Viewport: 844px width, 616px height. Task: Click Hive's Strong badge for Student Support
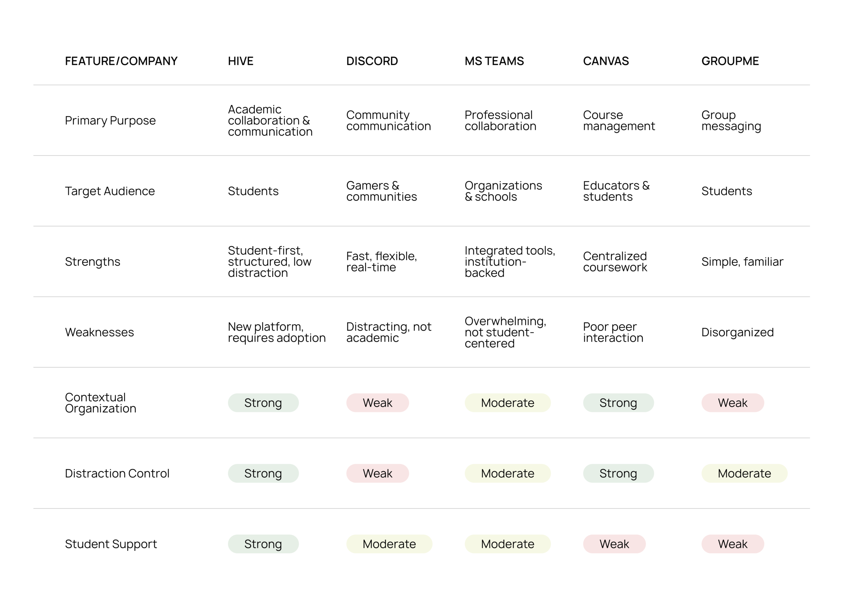(263, 544)
